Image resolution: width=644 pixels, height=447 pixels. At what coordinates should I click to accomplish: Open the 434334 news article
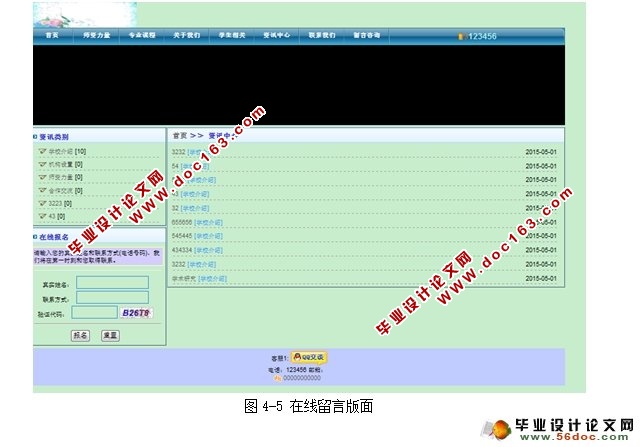(182, 250)
